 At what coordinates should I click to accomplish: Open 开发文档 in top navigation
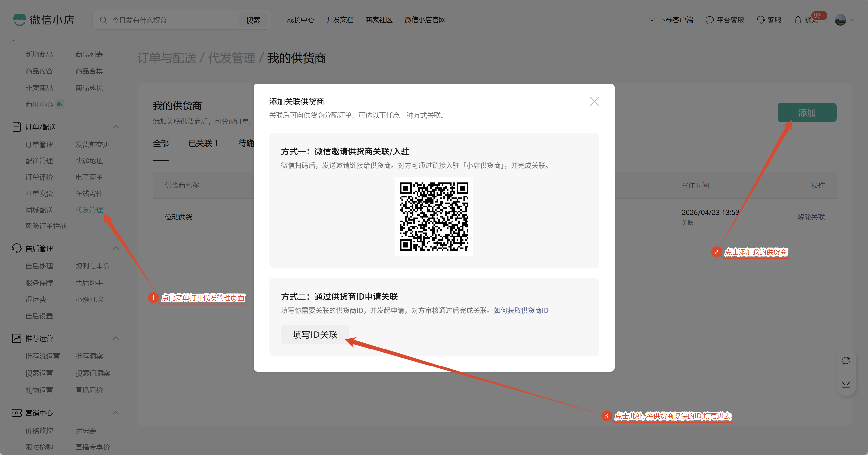tap(340, 20)
